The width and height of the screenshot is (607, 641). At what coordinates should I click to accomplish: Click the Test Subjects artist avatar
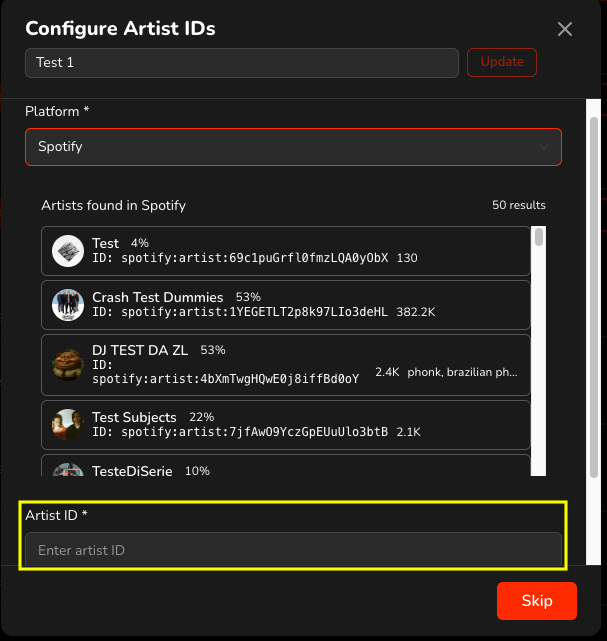coord(68,425)
